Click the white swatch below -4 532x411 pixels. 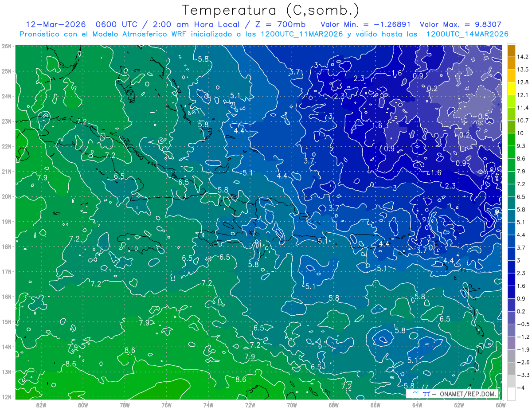pyautogui.click(x=511, y=393)
